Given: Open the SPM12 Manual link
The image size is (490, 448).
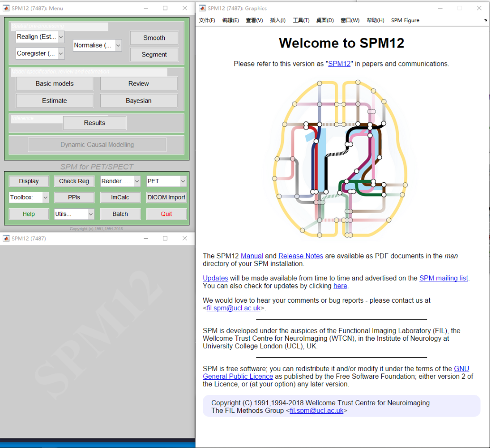Looking at the screenshot, I should pyautogui.click(x=252, y=255).
